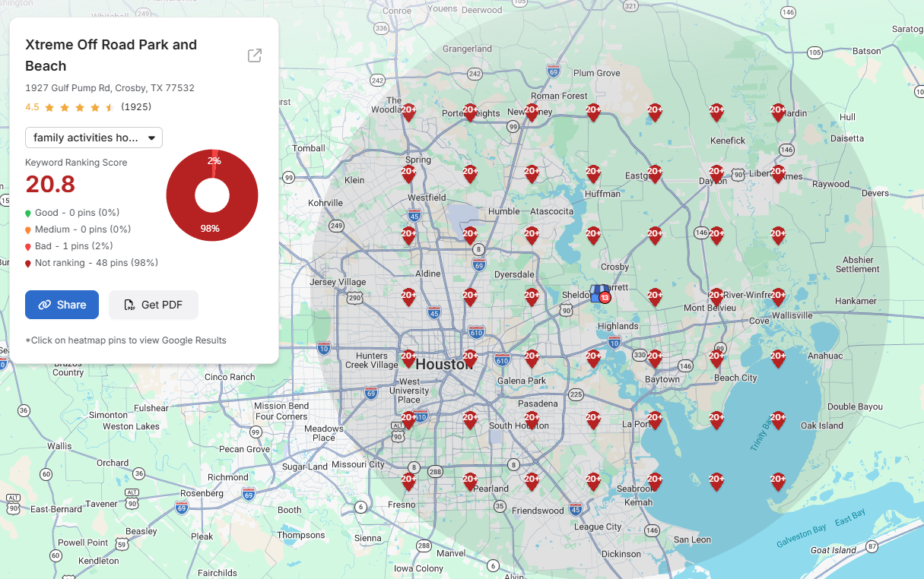Click the 'Bad - 1 pins (2%)' legend row
Screen dimensions: 924x579
(69, 246)
